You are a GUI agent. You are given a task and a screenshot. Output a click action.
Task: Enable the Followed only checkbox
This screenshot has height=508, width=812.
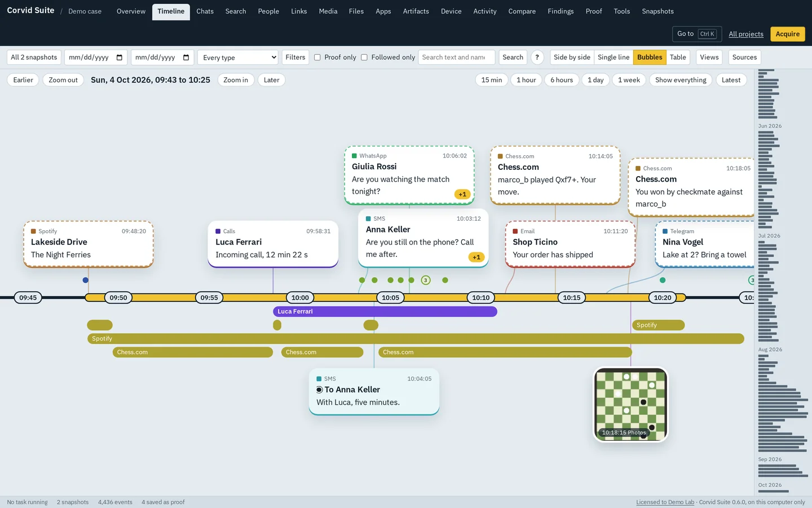pos(364,58)
